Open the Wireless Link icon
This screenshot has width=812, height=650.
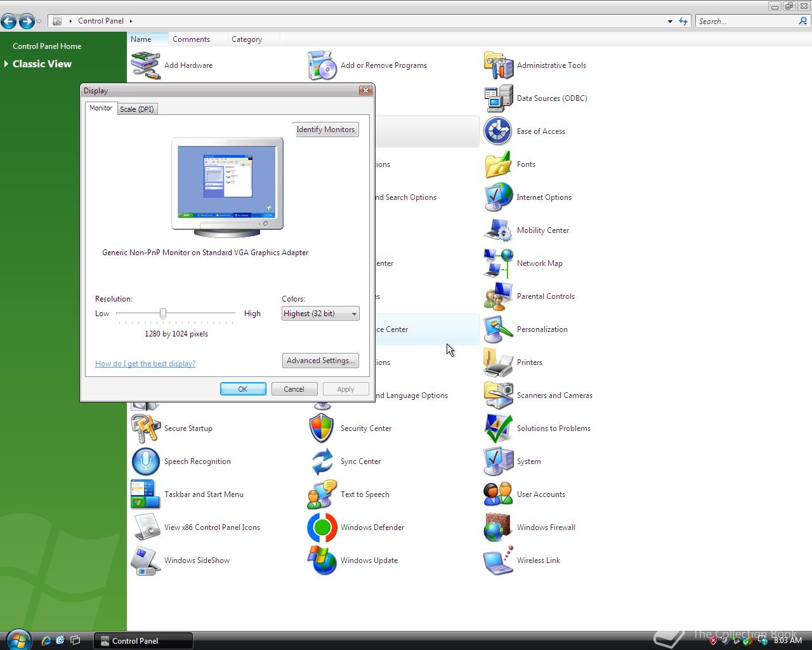click(498, 560)
